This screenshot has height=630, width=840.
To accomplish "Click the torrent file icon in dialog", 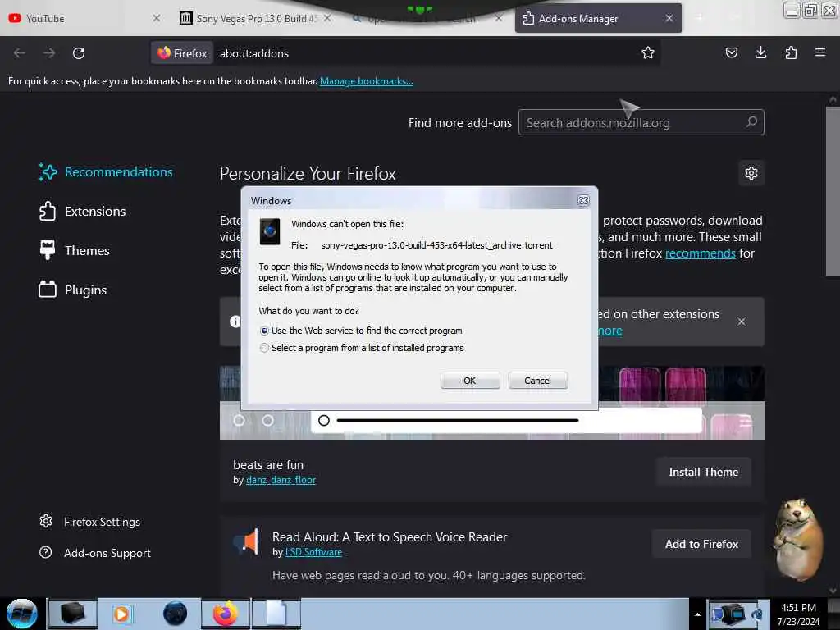I will 269,231.
